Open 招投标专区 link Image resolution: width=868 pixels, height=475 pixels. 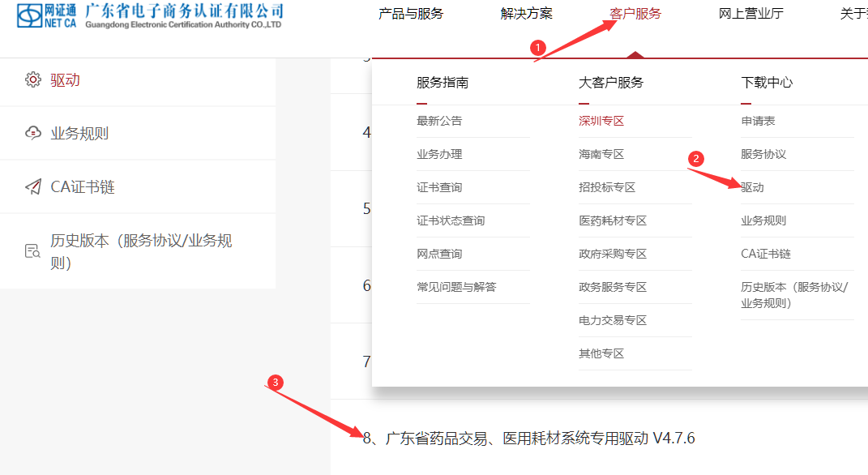(607, 187)
